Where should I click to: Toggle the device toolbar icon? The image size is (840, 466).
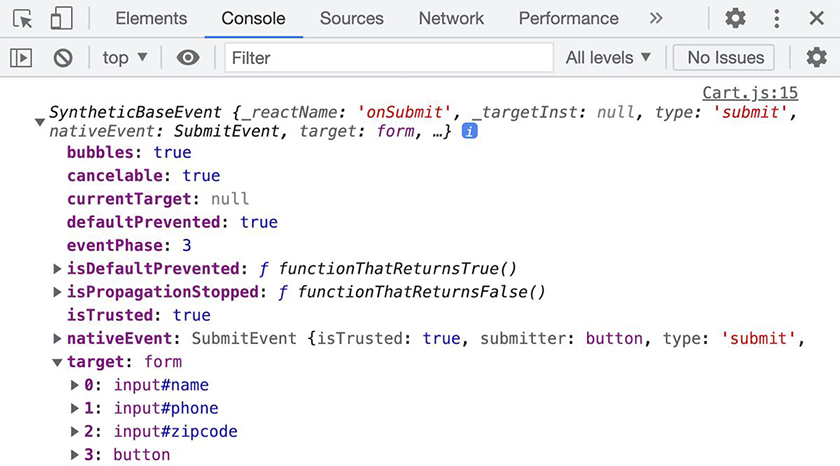coord(61,18)
